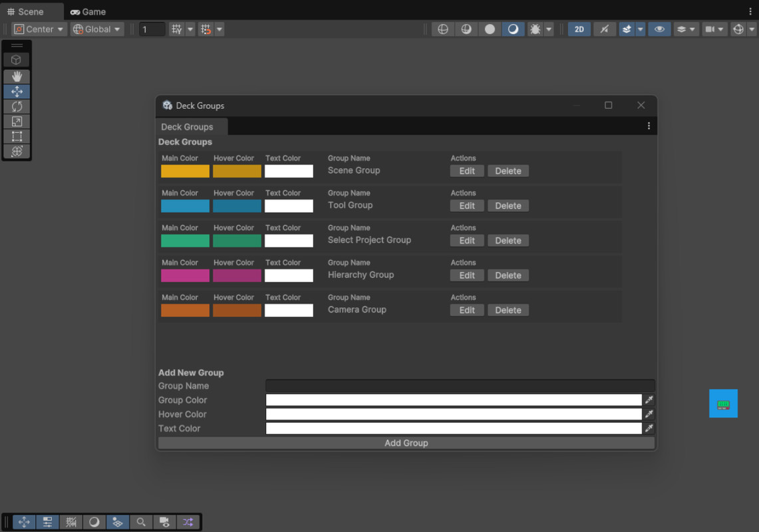Click the scene camera icon in bottom toolbar

click(x=164, y=522)
